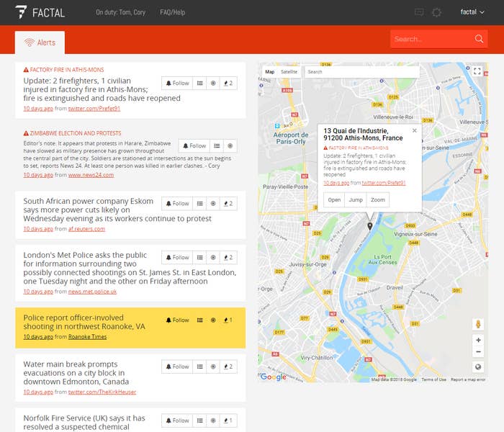Click target icon on Athis-Mons fire alert

(x=213, y=84)
